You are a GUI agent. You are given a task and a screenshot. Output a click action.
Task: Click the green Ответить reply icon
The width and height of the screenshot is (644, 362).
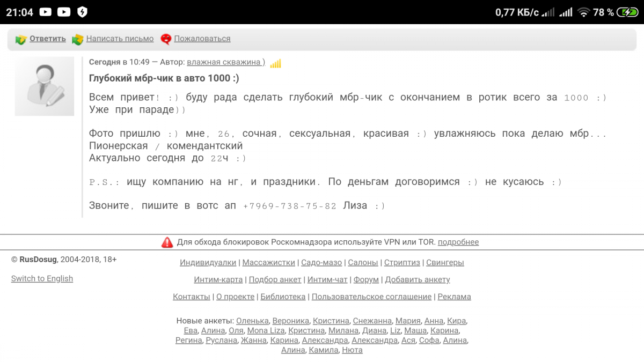click(x=21, y=39)
